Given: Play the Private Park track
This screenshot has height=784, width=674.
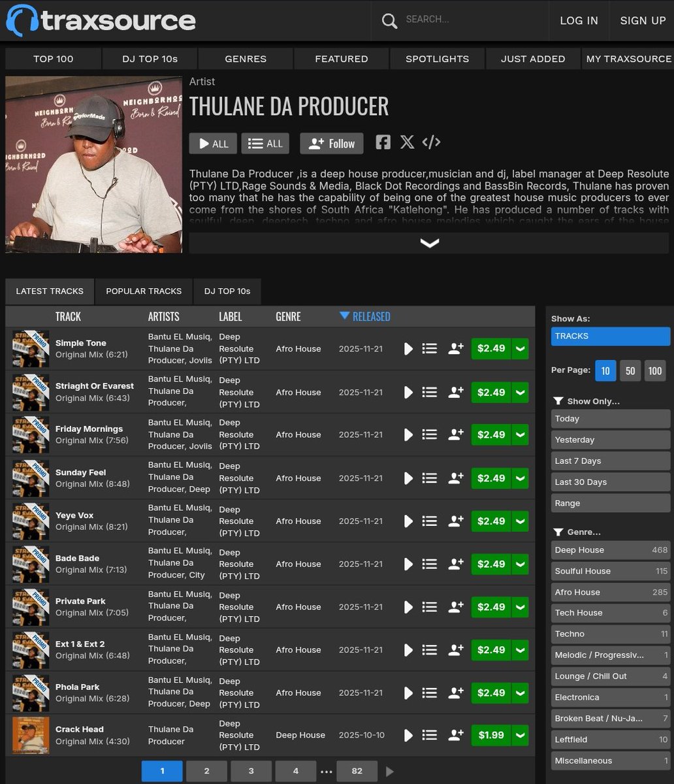Looking at the screenshot, I should pos(408,607).
